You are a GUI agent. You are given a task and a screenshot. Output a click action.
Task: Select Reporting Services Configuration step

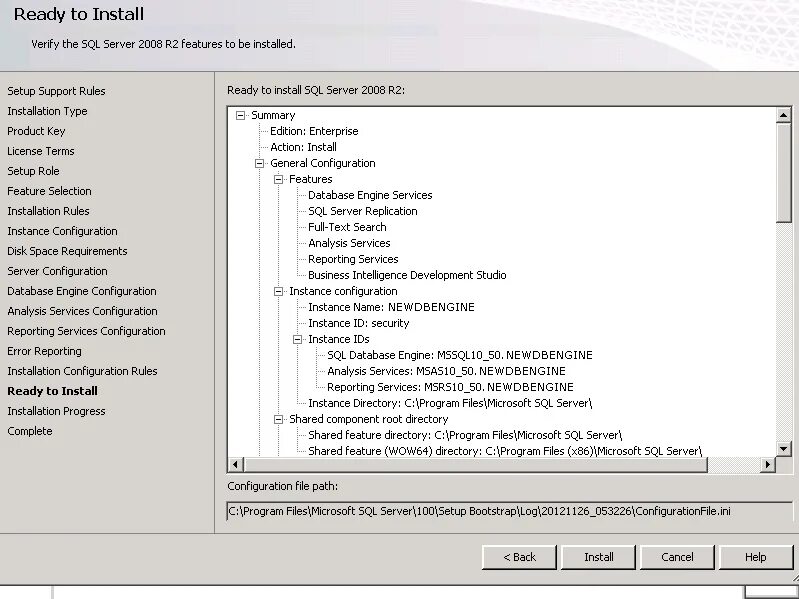click(x=87, y=331)
